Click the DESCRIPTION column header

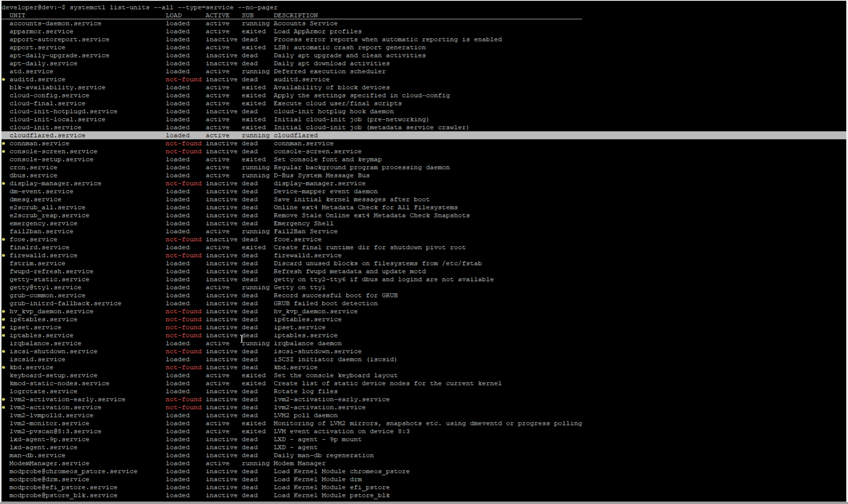coord(295,16)
